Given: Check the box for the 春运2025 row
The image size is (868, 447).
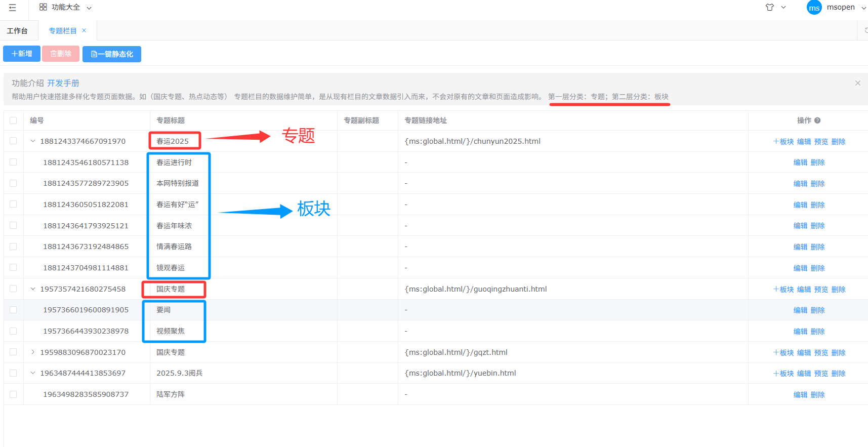Looking at the screenshot, I should 13,141.
